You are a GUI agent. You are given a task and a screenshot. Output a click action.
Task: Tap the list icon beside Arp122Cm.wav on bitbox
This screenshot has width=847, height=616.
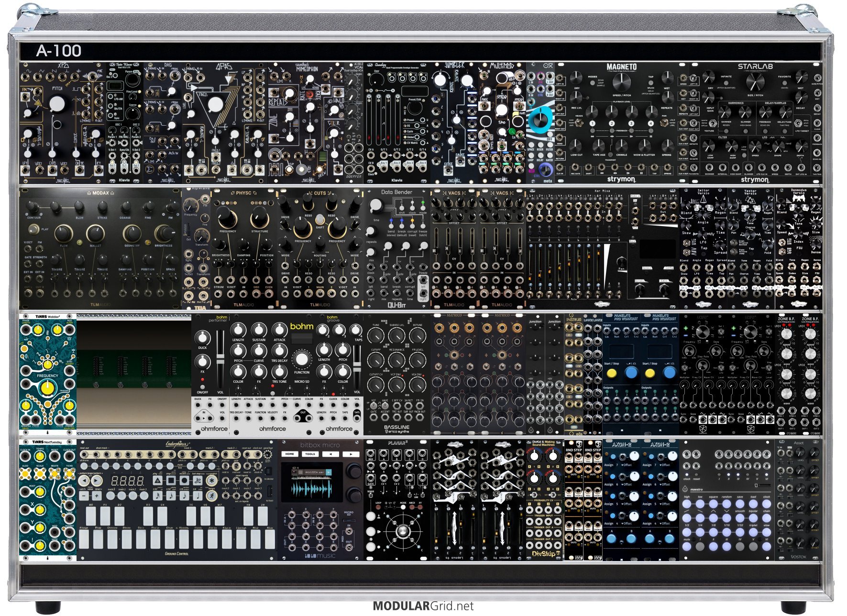click(x=300, y=472)
